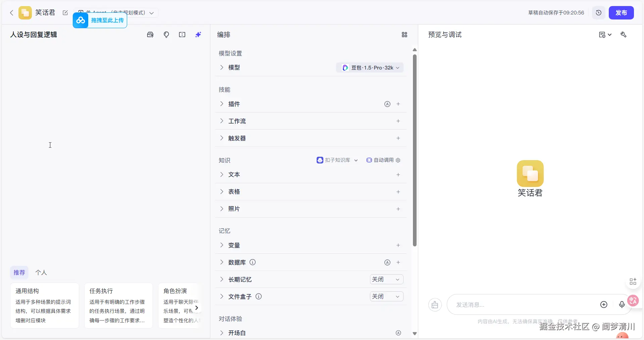The height and width of the screenshot is (340, 644).
Task: Expand the 模型 section
Action: coord(222,67)
